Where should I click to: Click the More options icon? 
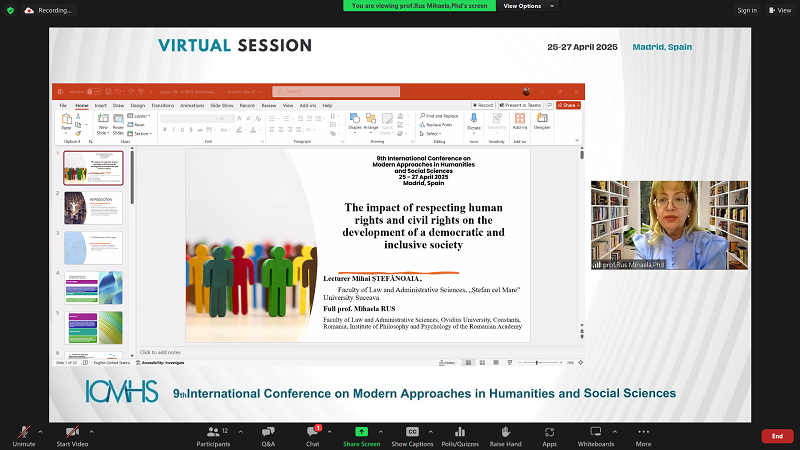pos(643,430)
